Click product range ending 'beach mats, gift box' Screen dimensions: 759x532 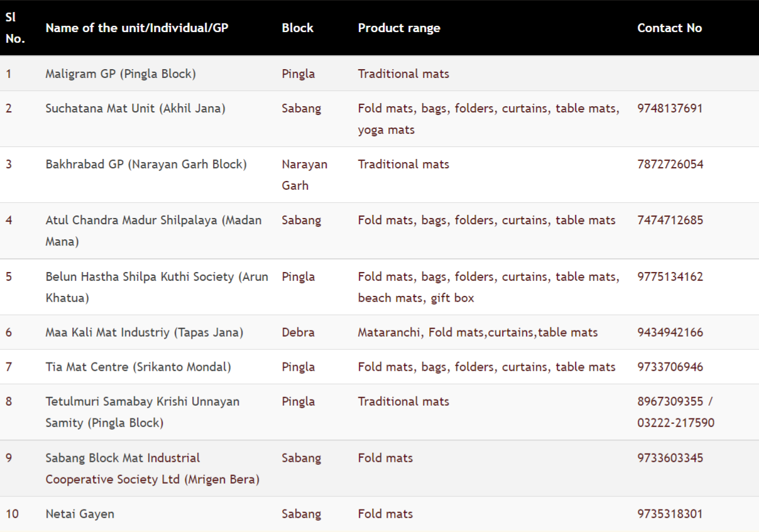489,287
